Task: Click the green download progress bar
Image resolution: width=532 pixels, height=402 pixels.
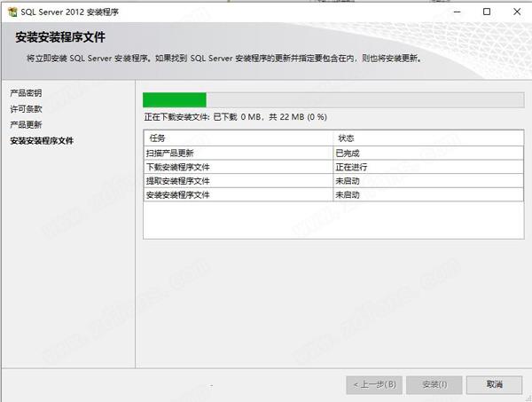Action: (333, 100)
